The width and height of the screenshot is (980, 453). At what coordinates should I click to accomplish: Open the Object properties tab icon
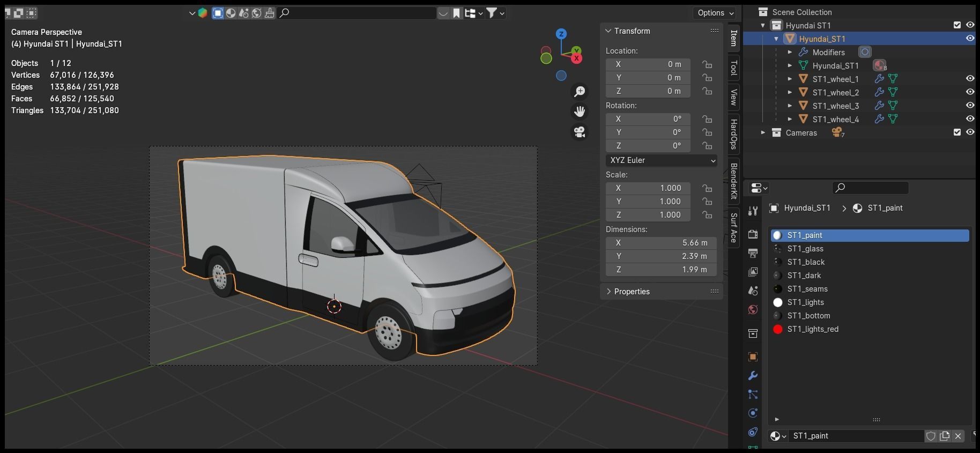[753, 357]
